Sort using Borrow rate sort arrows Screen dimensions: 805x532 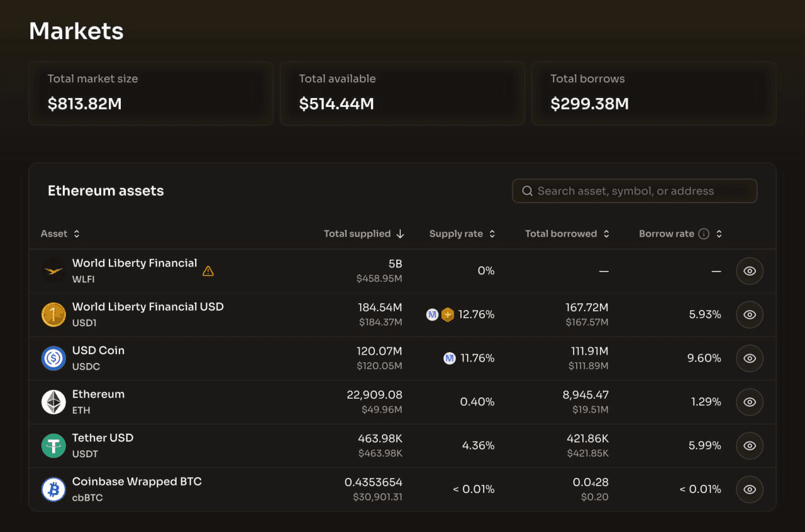click(719, 234)
